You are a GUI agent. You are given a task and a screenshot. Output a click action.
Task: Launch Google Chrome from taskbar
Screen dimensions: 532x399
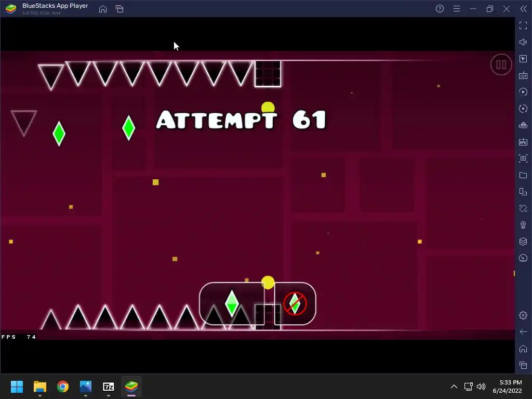(63, 387)
